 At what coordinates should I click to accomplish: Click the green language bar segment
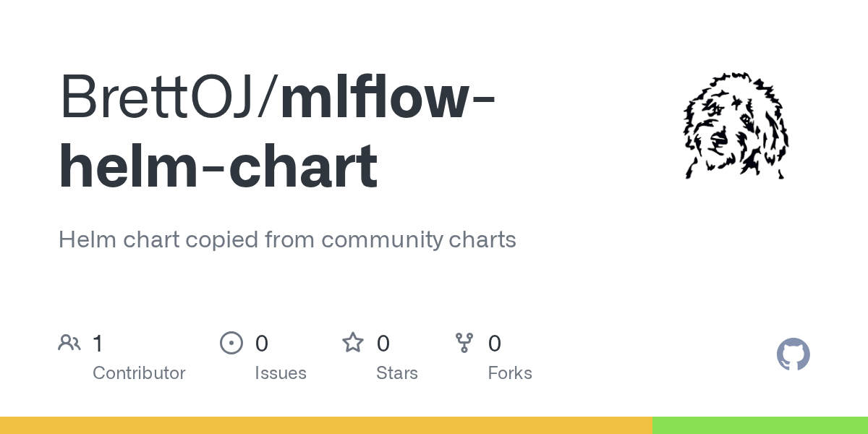click(759, 425)
